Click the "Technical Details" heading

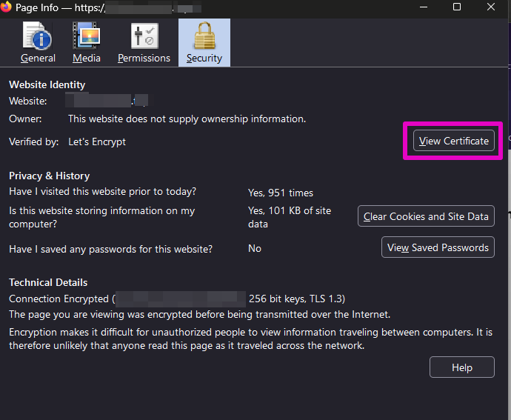(x=48, y=282)
